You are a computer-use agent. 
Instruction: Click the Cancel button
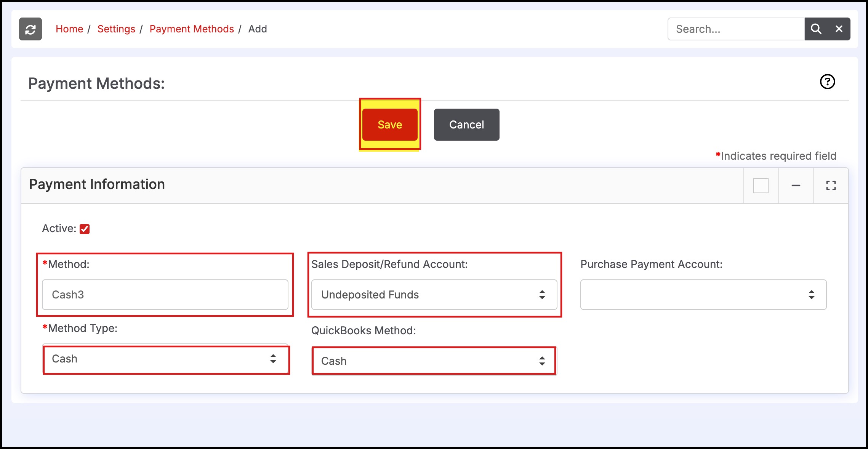[466, 125]
